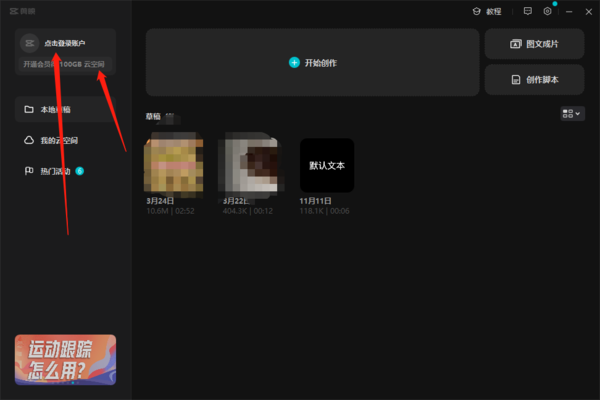Click the 118.1K | 00:06 draft info

pyautogui.click(x=324, y=211)
